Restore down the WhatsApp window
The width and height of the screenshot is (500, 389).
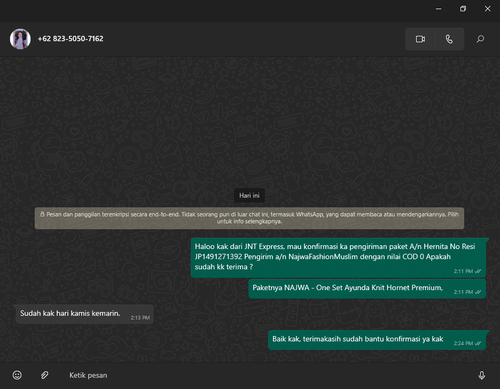pyautogui.click(x=463, y=9)
